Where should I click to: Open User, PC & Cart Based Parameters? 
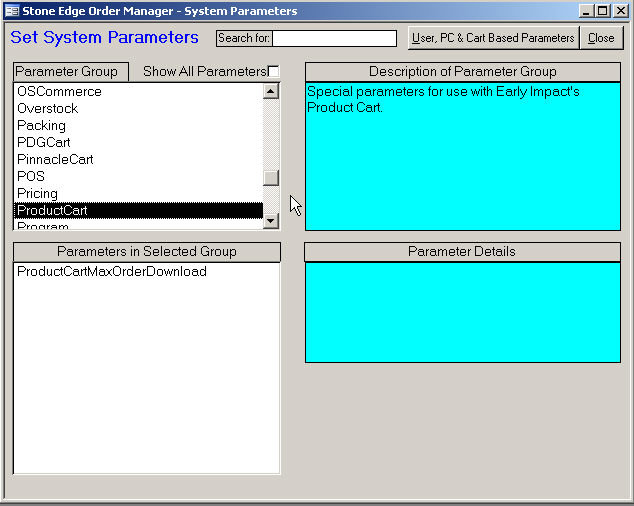(x=493, y=38)
